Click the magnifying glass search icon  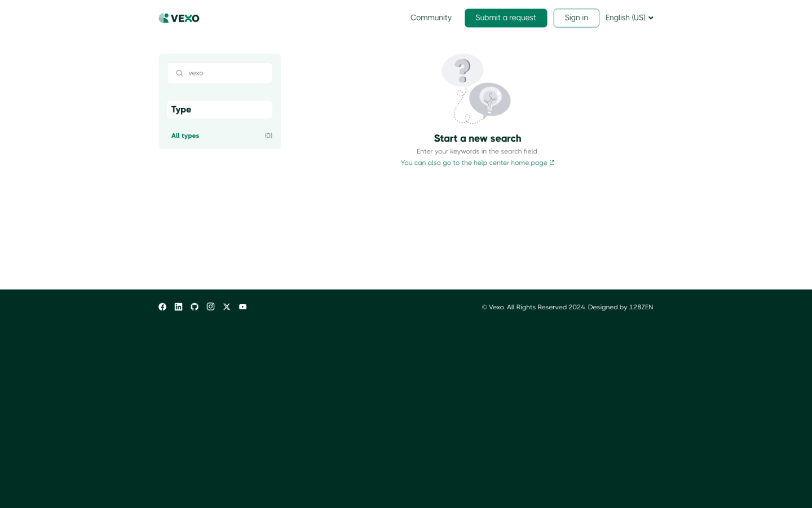179,73
